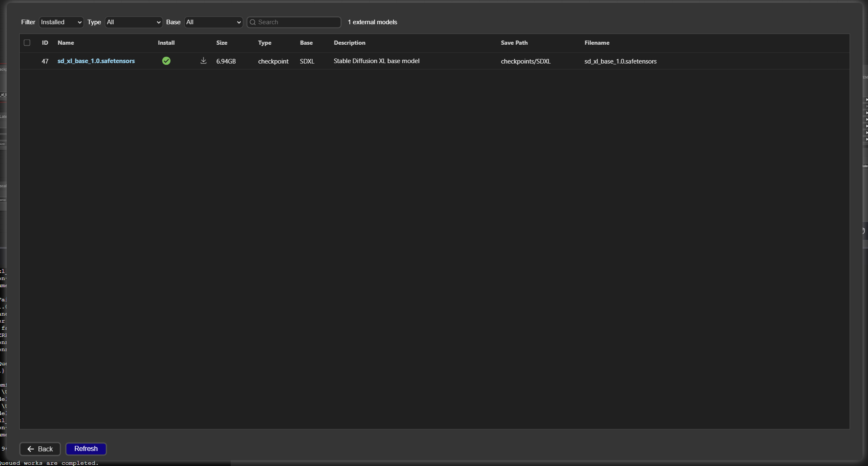Viewport: 868px width, 466px height.
Task: Toggle the select-all checkbox in the table header
Action: 27,43
